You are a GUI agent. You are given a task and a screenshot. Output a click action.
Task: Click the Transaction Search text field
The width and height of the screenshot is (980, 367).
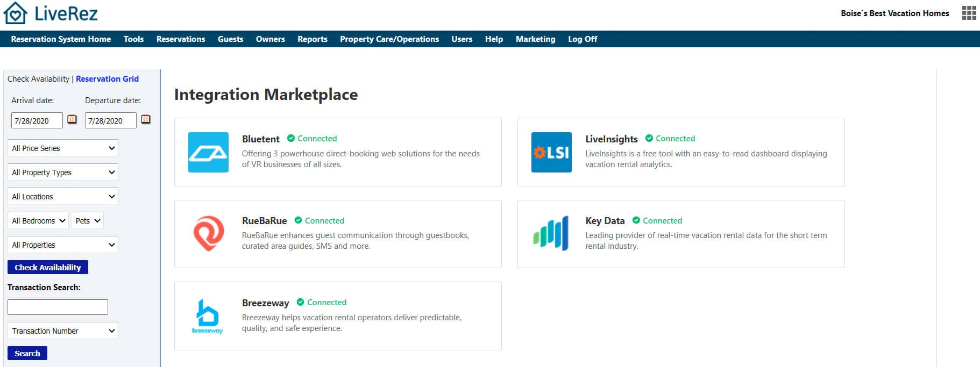pyautogui.click(x=58, y=307)
